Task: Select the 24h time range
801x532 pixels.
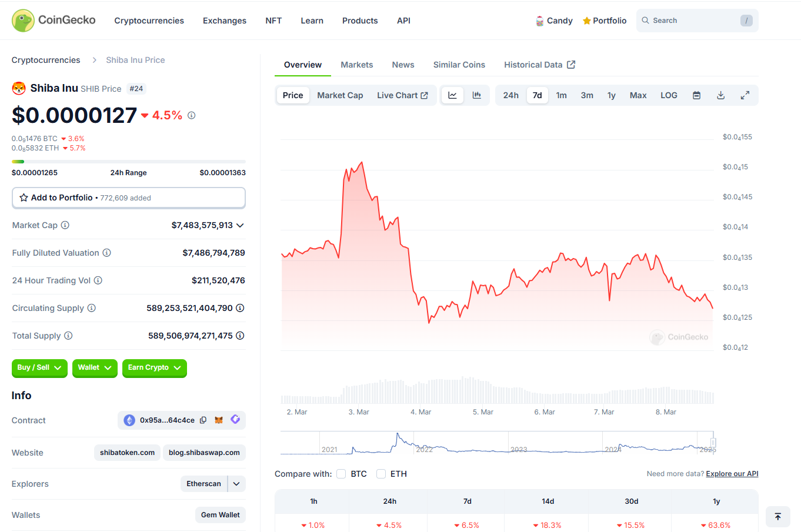Action: (510, 95)
